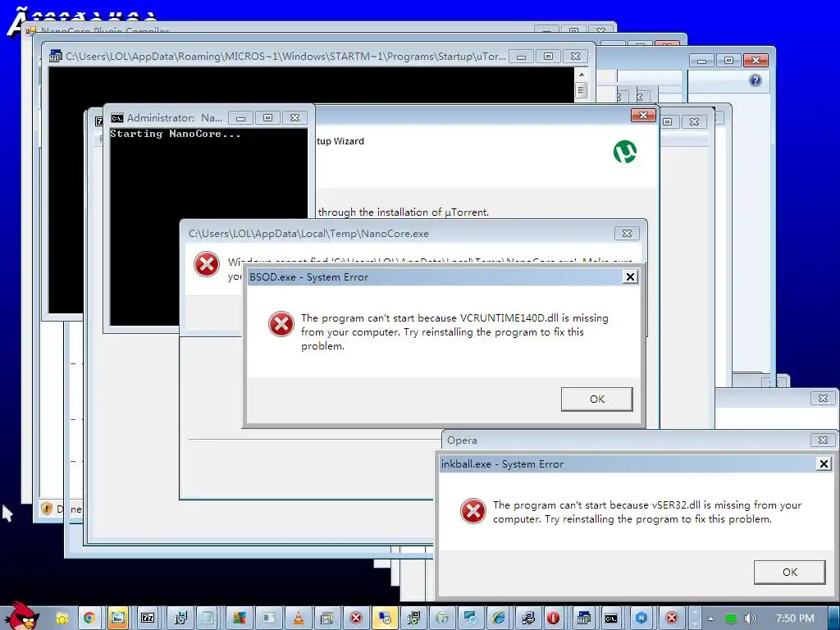Screen dimensions: 840x630
Task: Open the Startup console title bar icon menu
Action: 55,56
